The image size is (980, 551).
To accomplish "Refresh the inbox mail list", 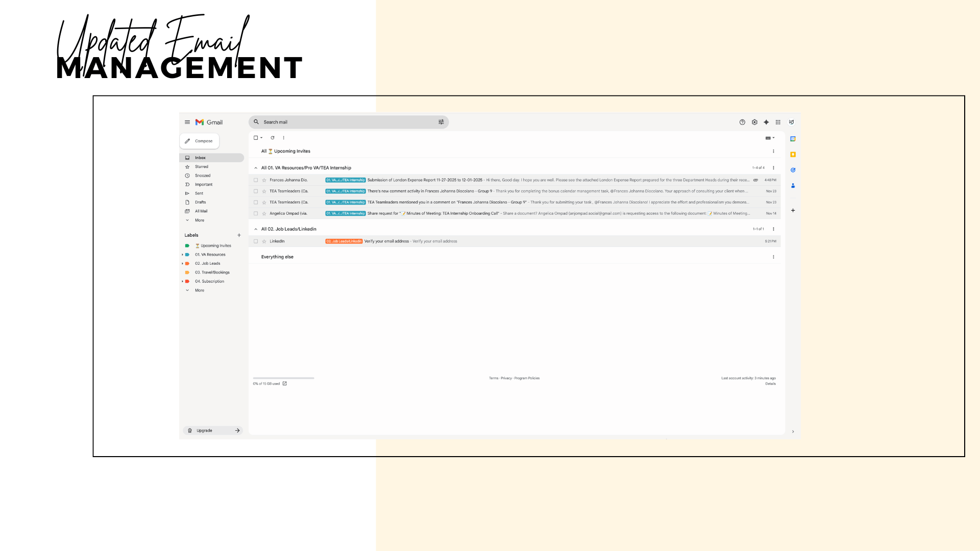I will pyautogui.click(x=273, y=138).
